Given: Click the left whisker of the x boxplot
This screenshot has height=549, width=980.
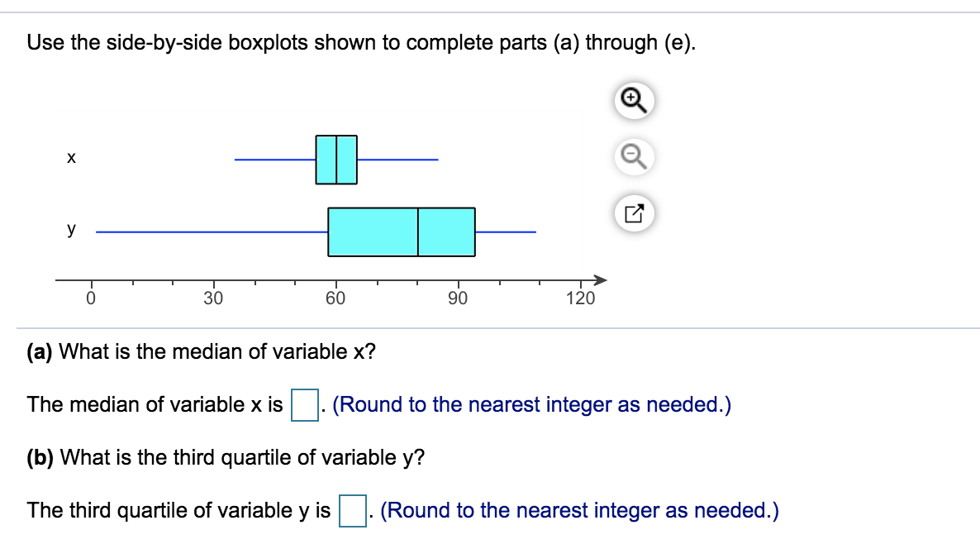Looking at the screenshot, I should 275,160.
